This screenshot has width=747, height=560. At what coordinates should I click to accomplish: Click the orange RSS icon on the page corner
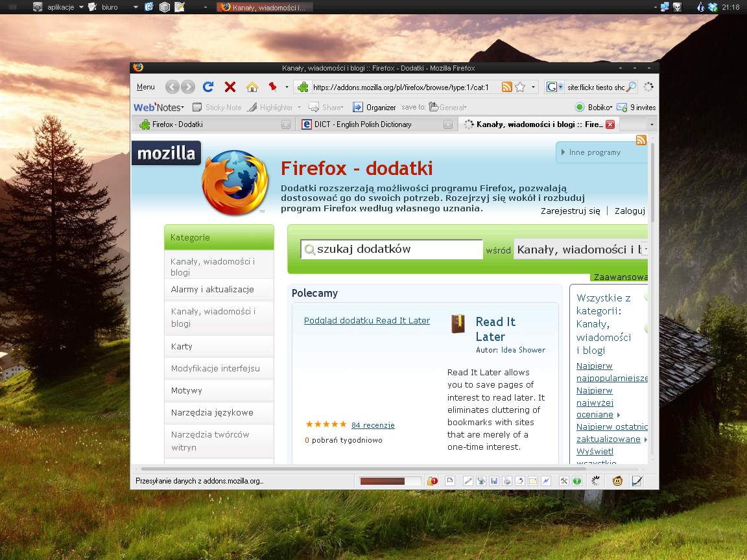tap(641, 140)
